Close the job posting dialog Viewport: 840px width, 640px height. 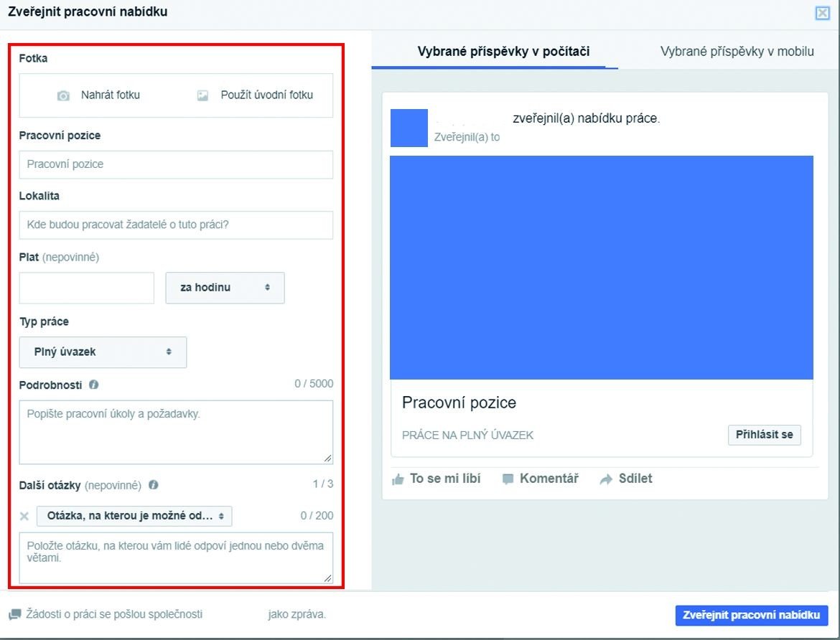[x=822, y=13]
